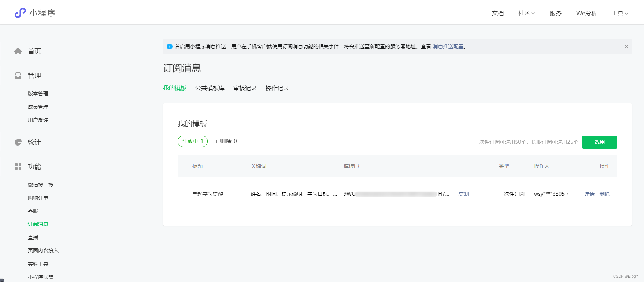Click the 统计 pie chart icon

(18, 142)
